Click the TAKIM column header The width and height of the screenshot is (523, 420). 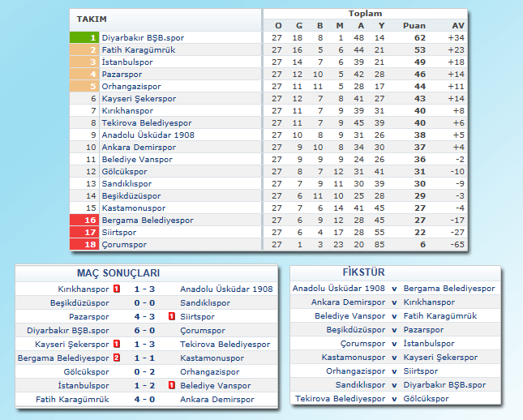(x=92, y=19)
